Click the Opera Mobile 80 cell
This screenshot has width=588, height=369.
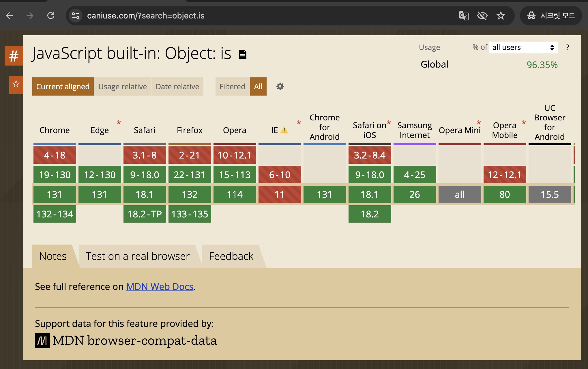pyautogui.click(x=505, y=194)
